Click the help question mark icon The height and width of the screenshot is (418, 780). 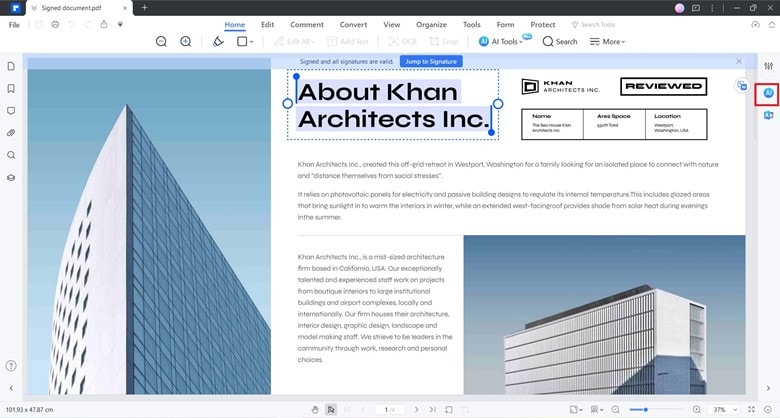[11, 366]
